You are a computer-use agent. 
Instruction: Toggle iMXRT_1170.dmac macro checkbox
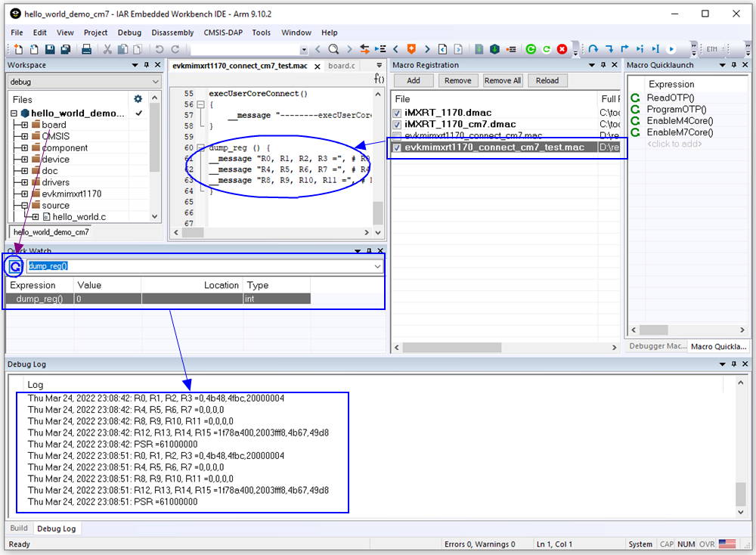(x=397, y=113)
